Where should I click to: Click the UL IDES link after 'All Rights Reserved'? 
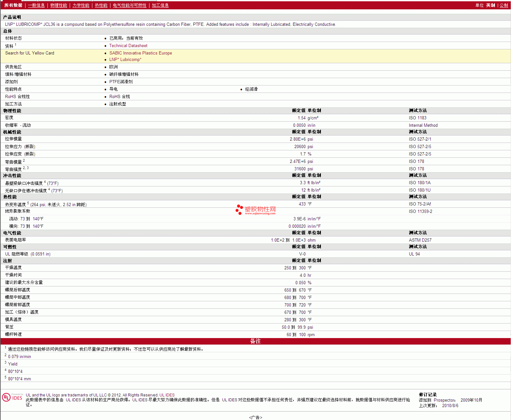tap(167, 395)
